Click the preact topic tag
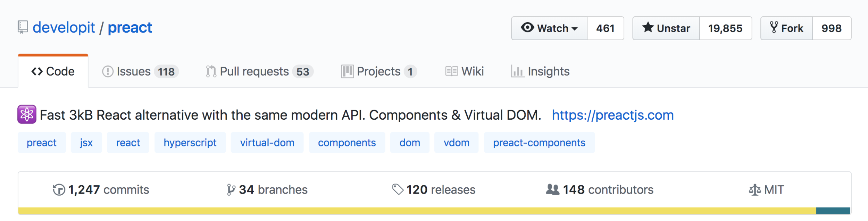Screen dimensions: 868x221 tap(42, 143)
